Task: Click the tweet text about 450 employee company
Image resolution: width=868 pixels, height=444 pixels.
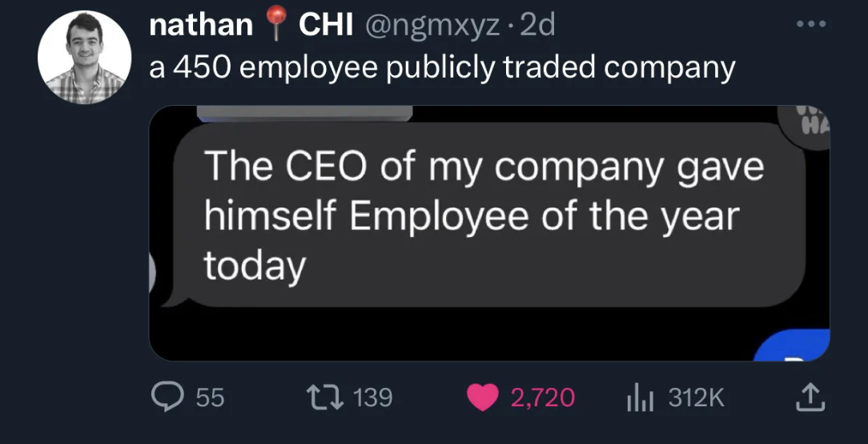Action: coord(442,67)
